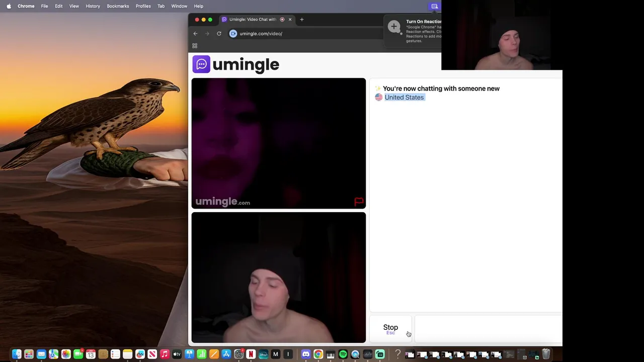Open FaceTime from the dock
The height and width of the screenshot is (362, 644).
coord(78,354)
